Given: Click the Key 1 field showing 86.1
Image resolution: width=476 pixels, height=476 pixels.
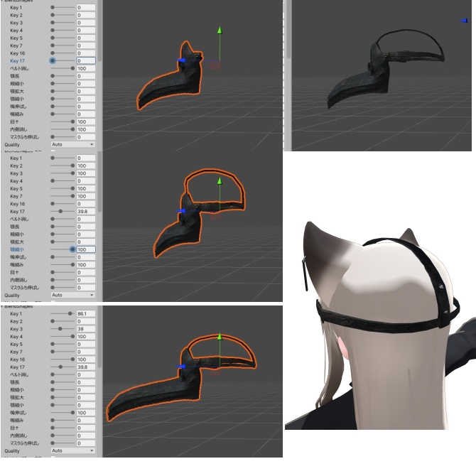Looking at the screenshot, I should pyautogui.click(x=86, y=313).
